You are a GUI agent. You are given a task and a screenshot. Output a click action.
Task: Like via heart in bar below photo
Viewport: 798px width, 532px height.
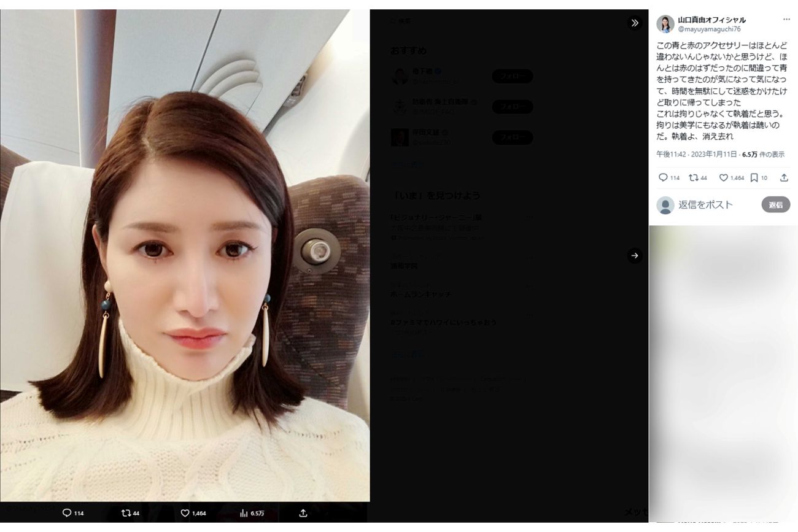185,513
